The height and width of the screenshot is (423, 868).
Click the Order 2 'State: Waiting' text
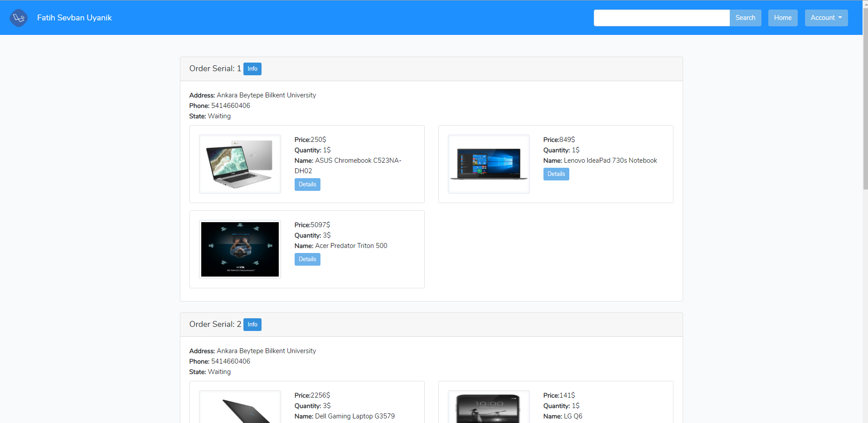click(210, 372)
